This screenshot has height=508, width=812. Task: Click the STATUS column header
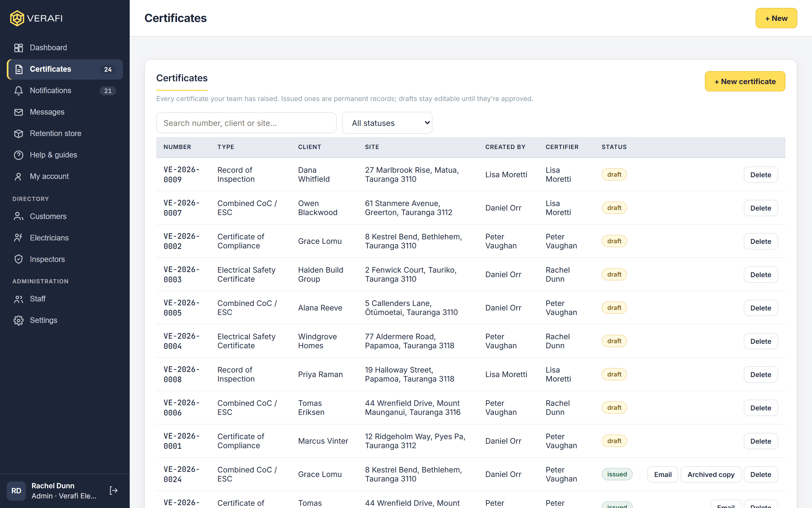coord(614,147)
